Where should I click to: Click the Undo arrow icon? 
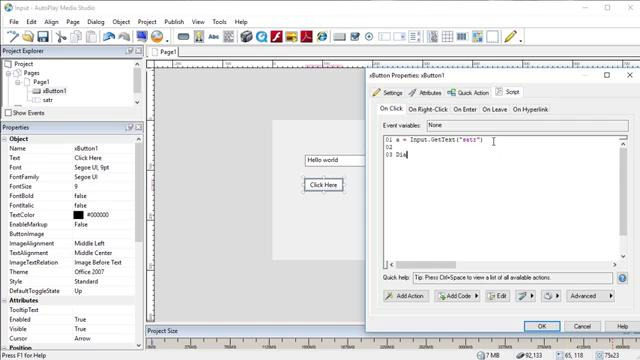109,37
